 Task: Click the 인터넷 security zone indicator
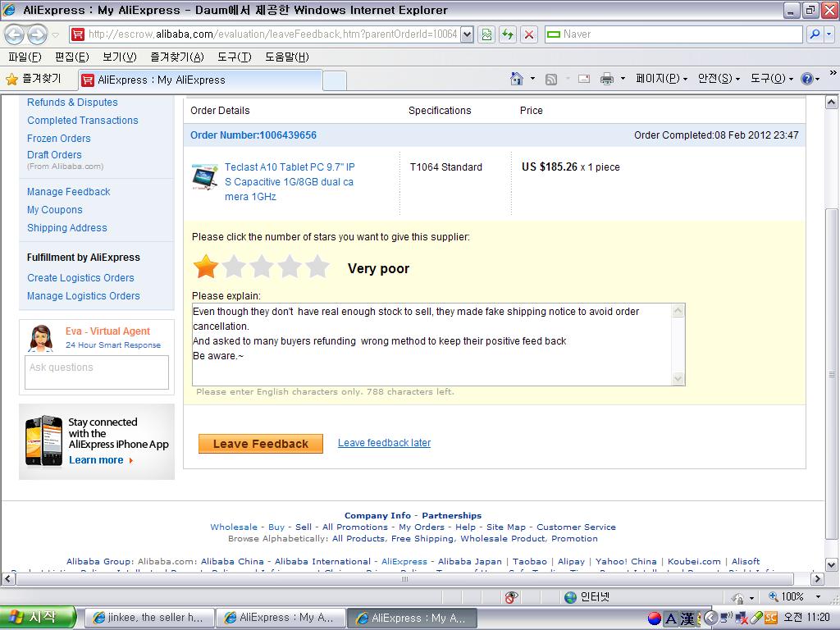click(587, 597)
